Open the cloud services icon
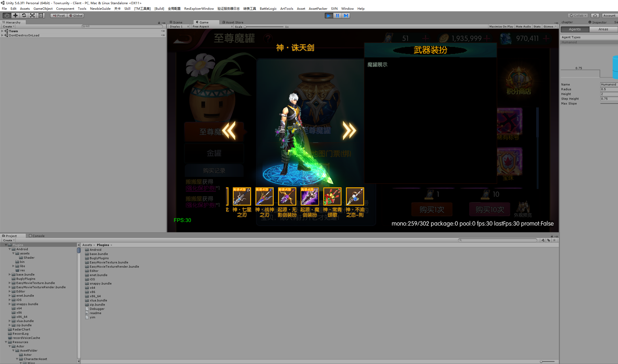The image size is (618, 364). tap(595, 16)
